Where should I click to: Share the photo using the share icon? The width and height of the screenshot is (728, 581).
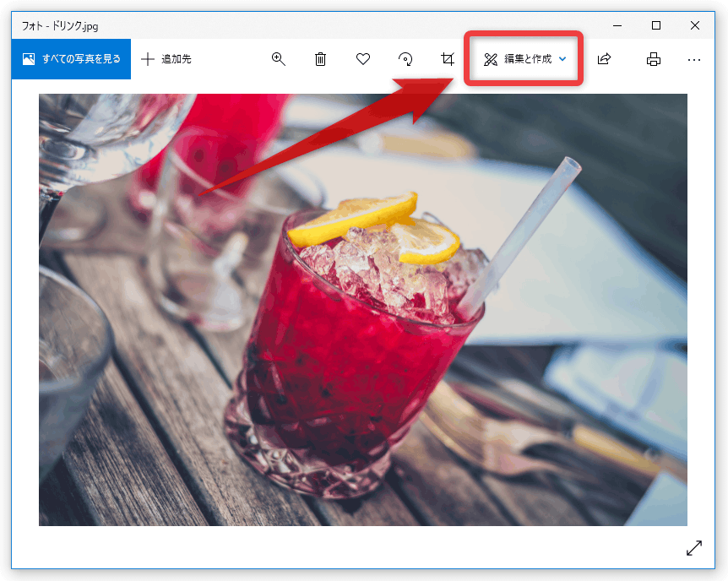click(x=604, y=59)
